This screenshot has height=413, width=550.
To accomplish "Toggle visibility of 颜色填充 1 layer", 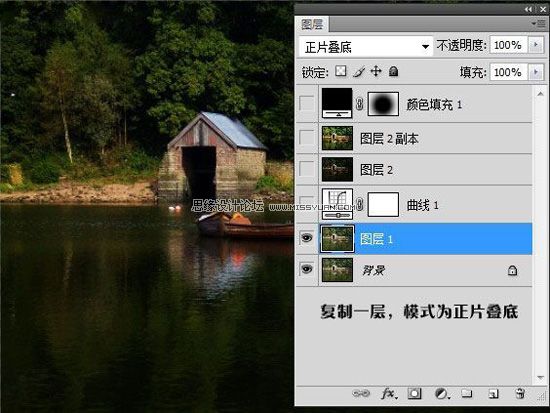I will (x=307, y=104).
